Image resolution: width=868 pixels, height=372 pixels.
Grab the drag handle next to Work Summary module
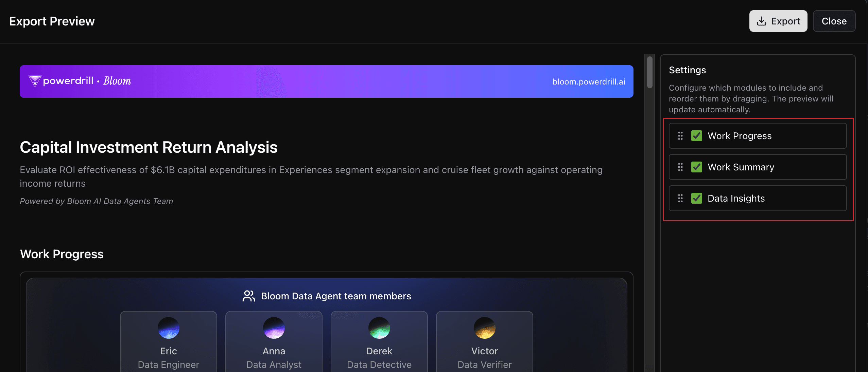(680, 167)
